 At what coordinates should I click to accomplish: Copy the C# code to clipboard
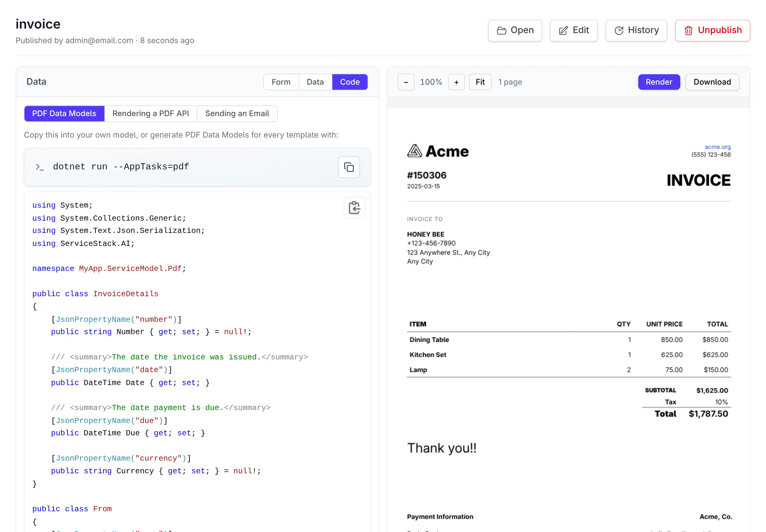coord(354,208)
